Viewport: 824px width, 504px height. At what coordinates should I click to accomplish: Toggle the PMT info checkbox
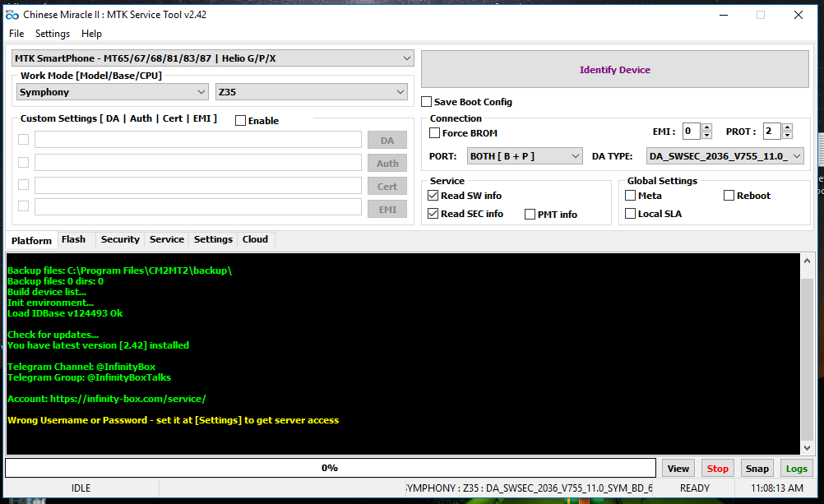coord(530,215)
